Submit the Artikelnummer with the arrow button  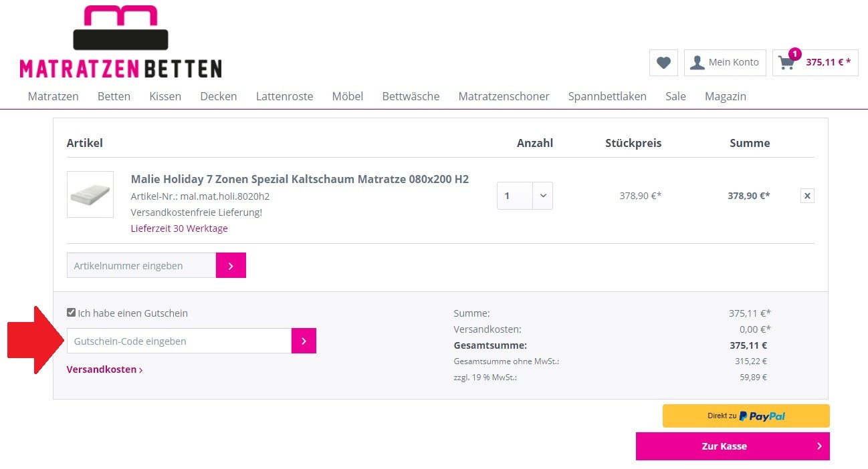[231, 265]
